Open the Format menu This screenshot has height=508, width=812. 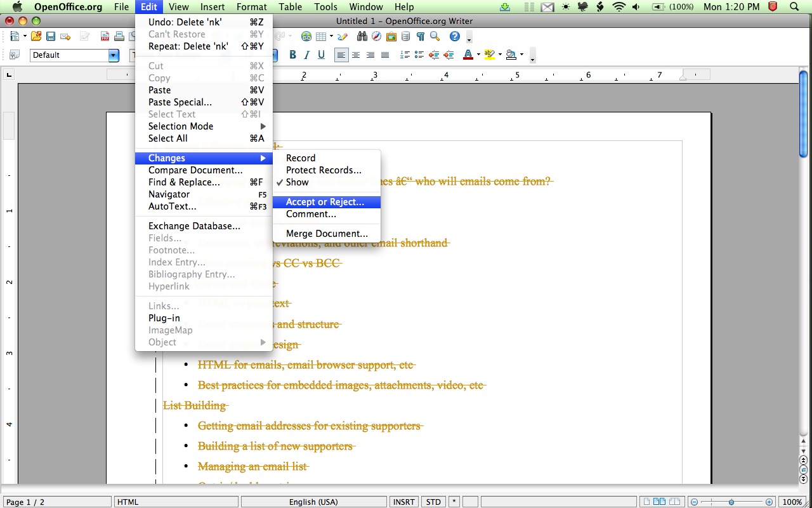pyautogui.click(x=251, y=7)
